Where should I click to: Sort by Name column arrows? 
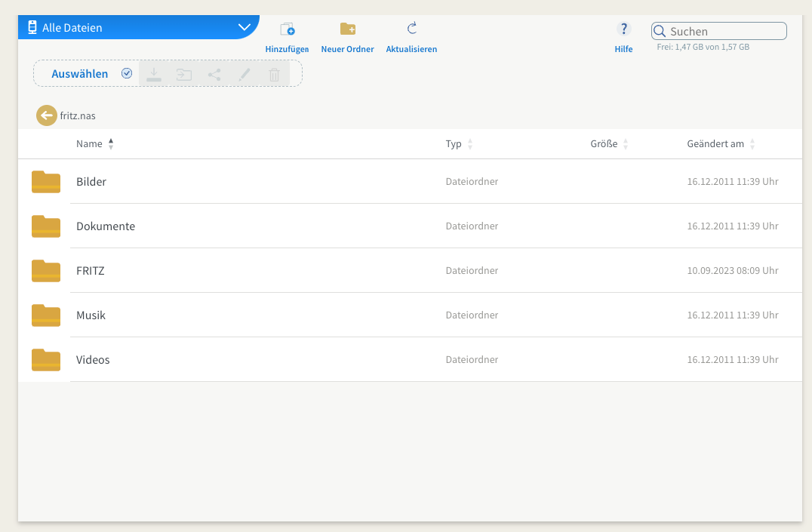[x=111, y=144]
